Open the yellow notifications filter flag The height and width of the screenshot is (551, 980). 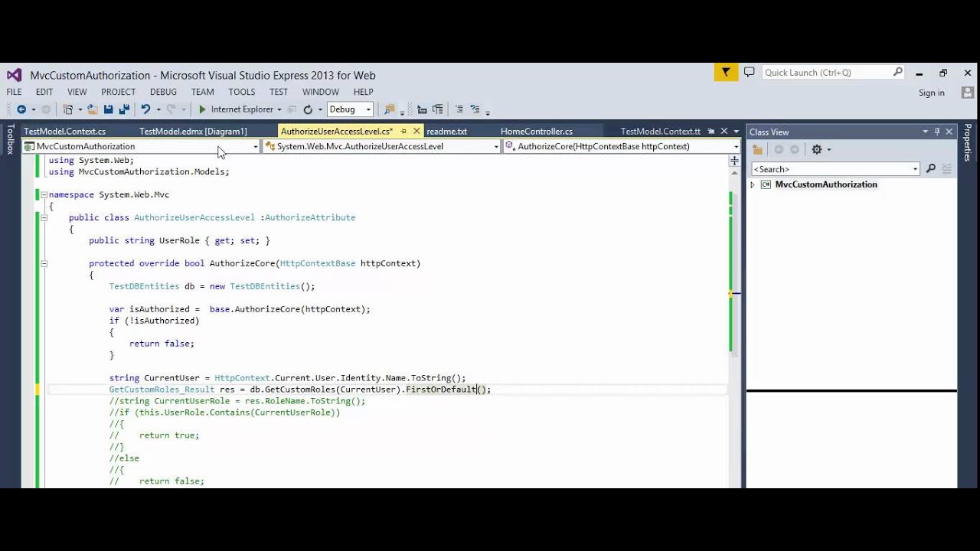tap(726, 72)
